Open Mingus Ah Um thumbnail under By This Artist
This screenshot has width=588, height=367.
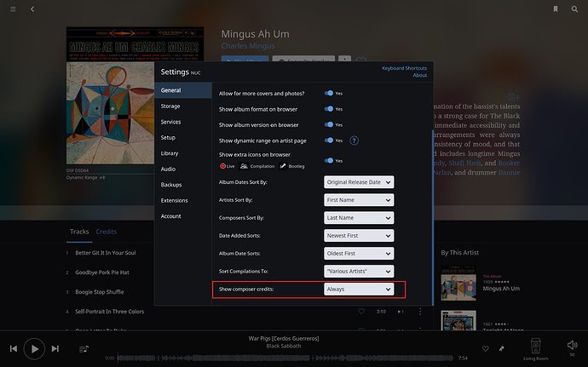(458, 284)
